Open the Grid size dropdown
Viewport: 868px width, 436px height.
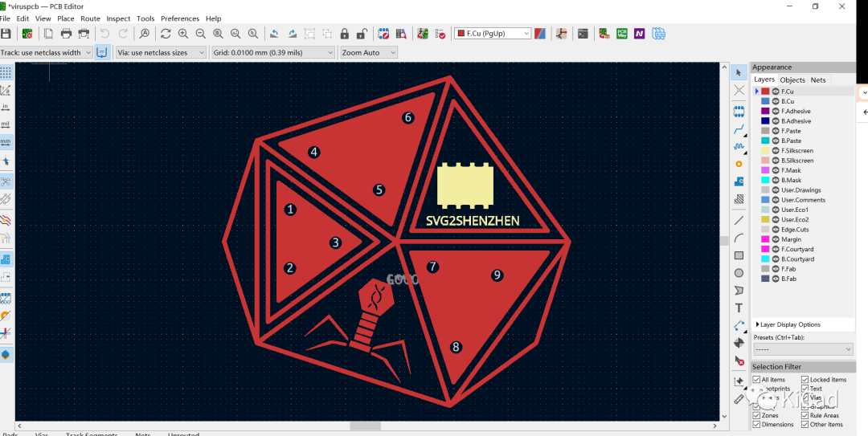point(273,52)
